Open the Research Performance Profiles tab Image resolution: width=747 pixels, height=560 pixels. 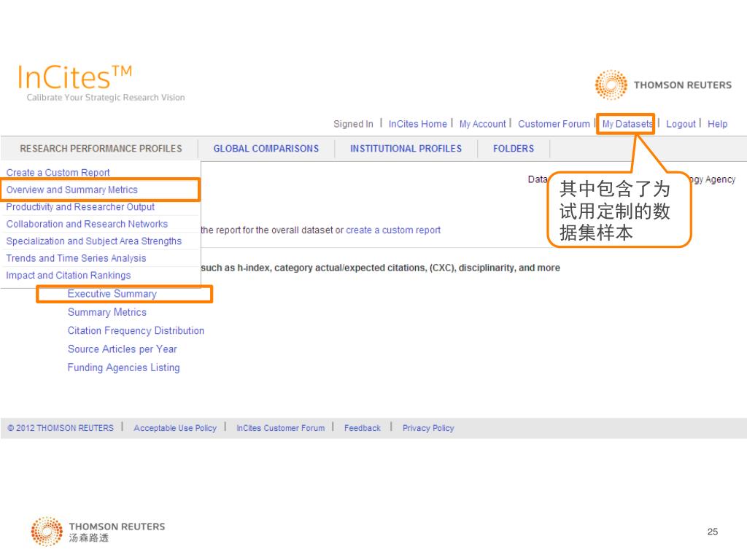(x=101, y=149)
